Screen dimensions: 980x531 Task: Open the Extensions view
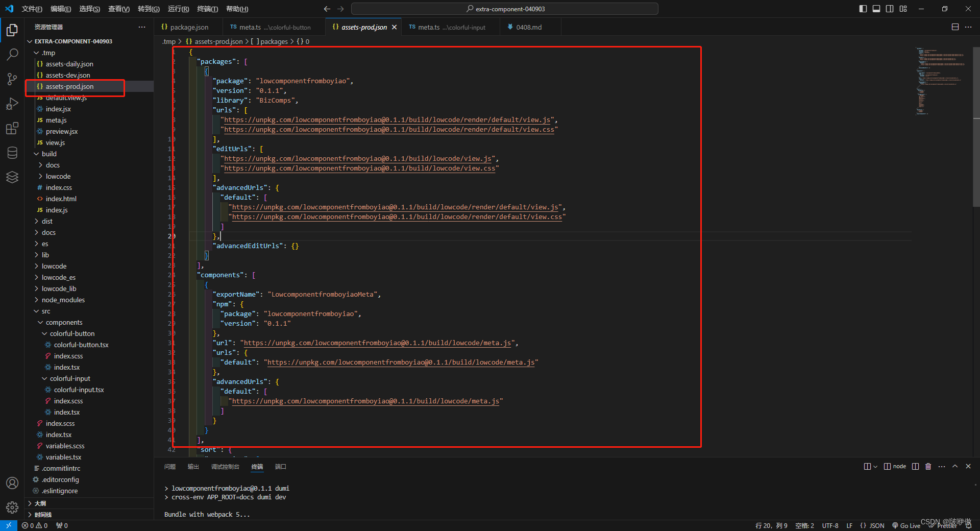12,128
